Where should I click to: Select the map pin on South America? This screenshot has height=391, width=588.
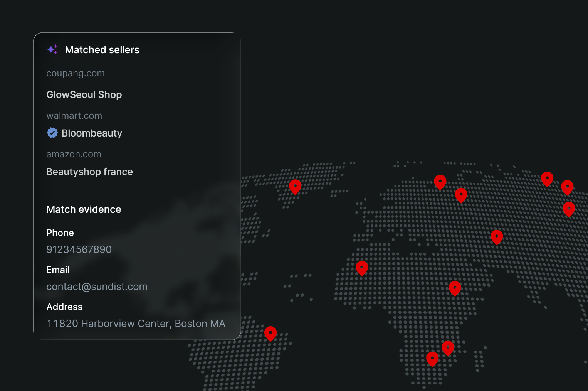[270, 333]
